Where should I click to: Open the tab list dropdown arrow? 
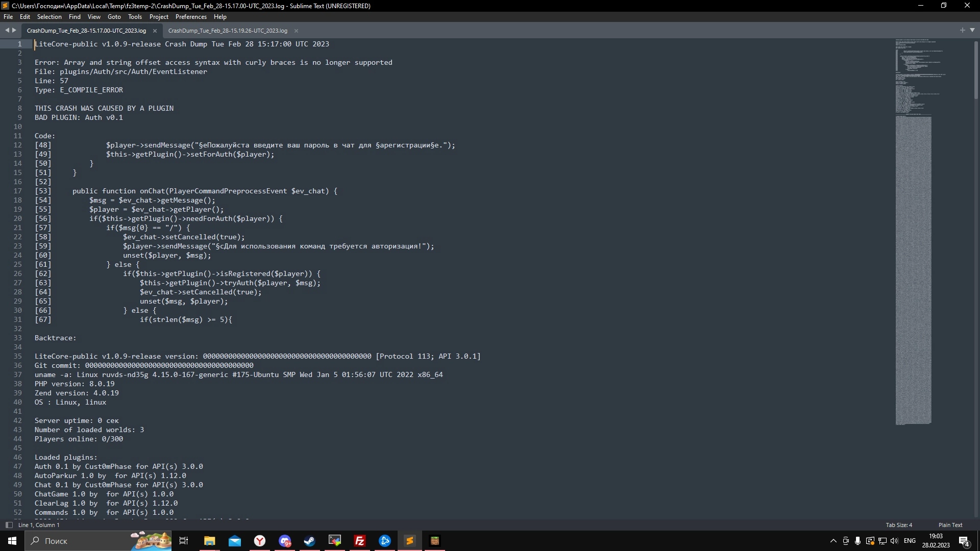(x=972, y=30)
